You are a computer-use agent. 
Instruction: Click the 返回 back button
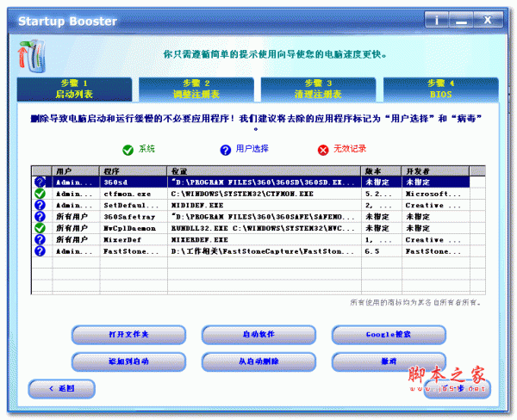tap(62, 389)
